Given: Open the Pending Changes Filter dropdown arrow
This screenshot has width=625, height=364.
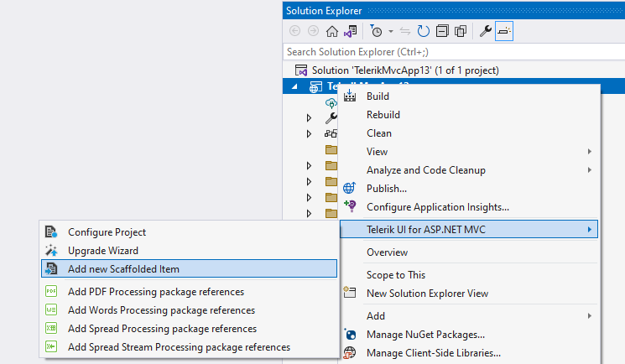Looking at the screenshot, I should click(x=391, y=32).
